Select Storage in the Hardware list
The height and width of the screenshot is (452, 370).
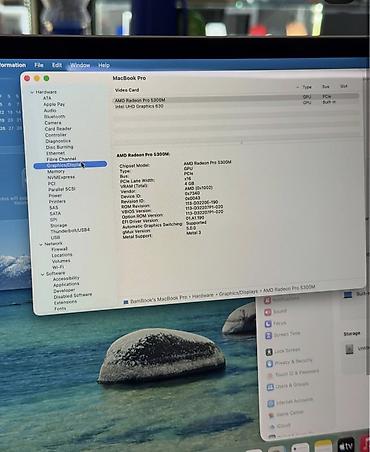pyautogui.click(x=58, y=226)
